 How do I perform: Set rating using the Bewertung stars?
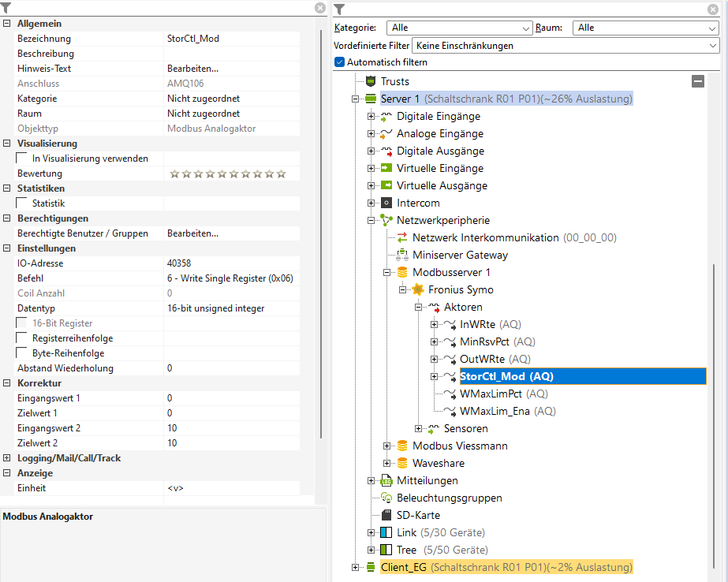click(228, 173)
